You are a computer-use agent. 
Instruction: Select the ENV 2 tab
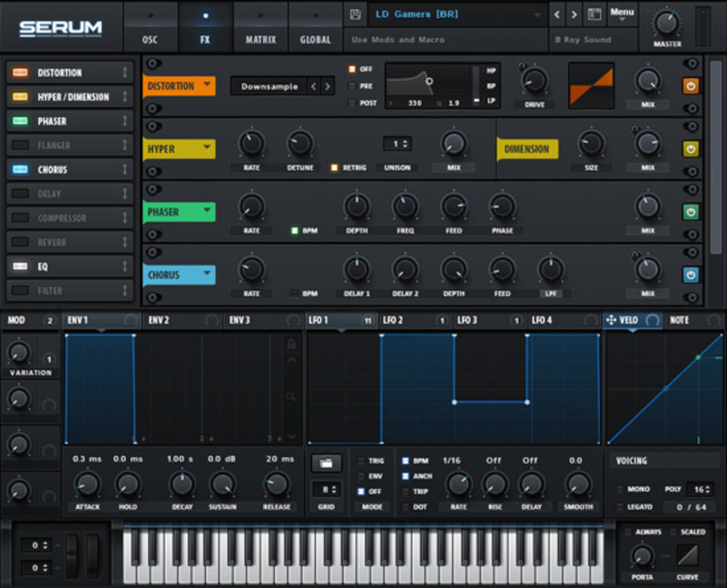[183, 320]
